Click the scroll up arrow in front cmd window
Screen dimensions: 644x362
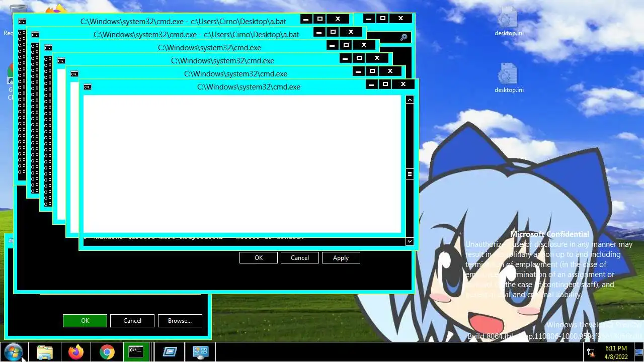point(410,100)
